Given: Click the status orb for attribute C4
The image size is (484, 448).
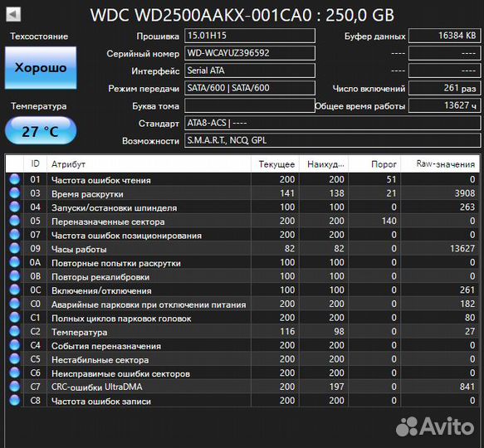Looking at the screenshot, I should [x=14, y=345].
